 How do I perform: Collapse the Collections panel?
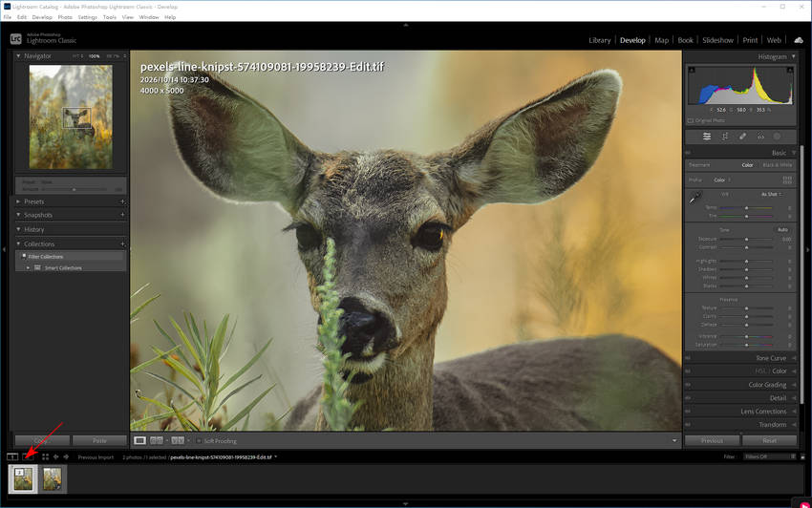19,243
